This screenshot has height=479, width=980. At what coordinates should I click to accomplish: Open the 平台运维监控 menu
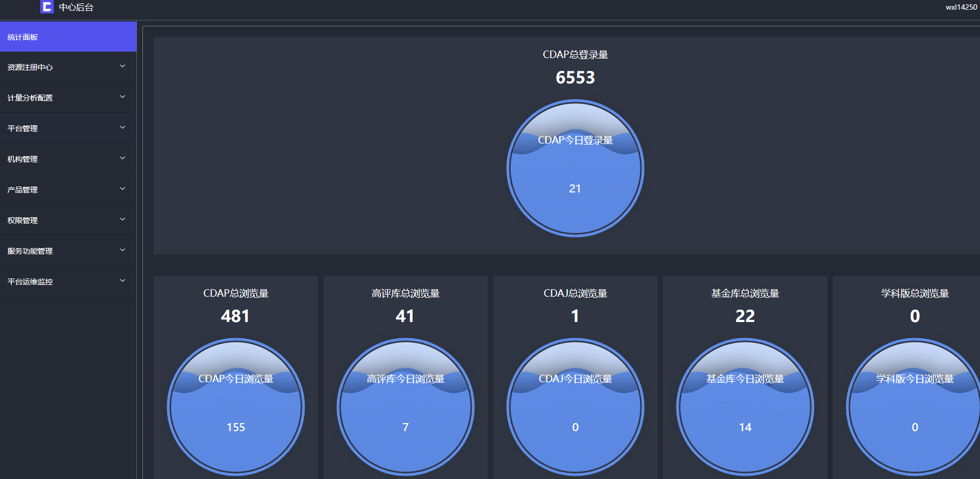(68, 282)
